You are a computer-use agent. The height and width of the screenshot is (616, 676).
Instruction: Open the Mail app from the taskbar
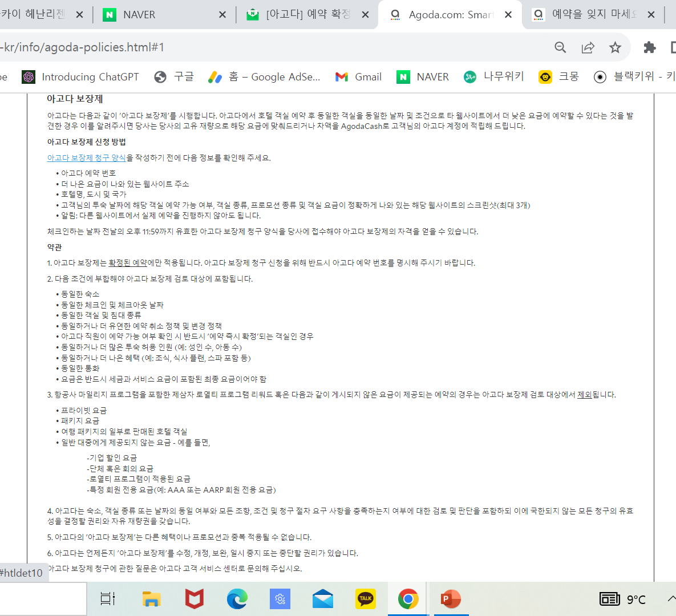[x=323, y=599]
